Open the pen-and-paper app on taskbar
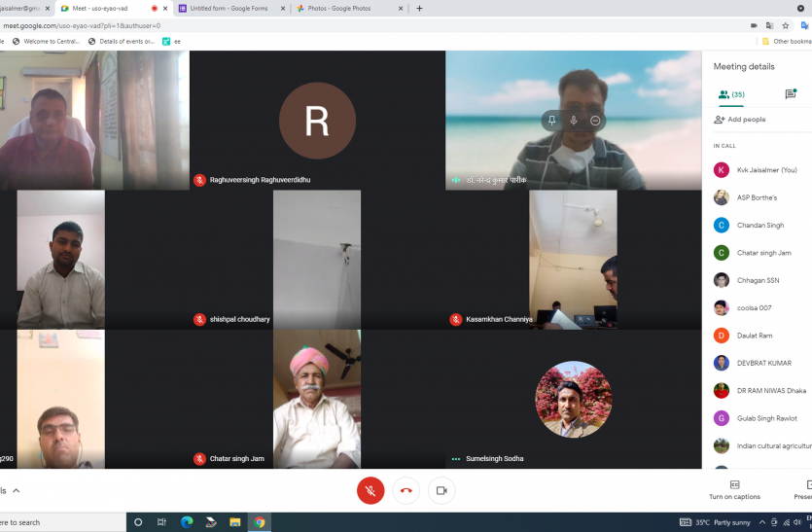 (x=211, y=522)
